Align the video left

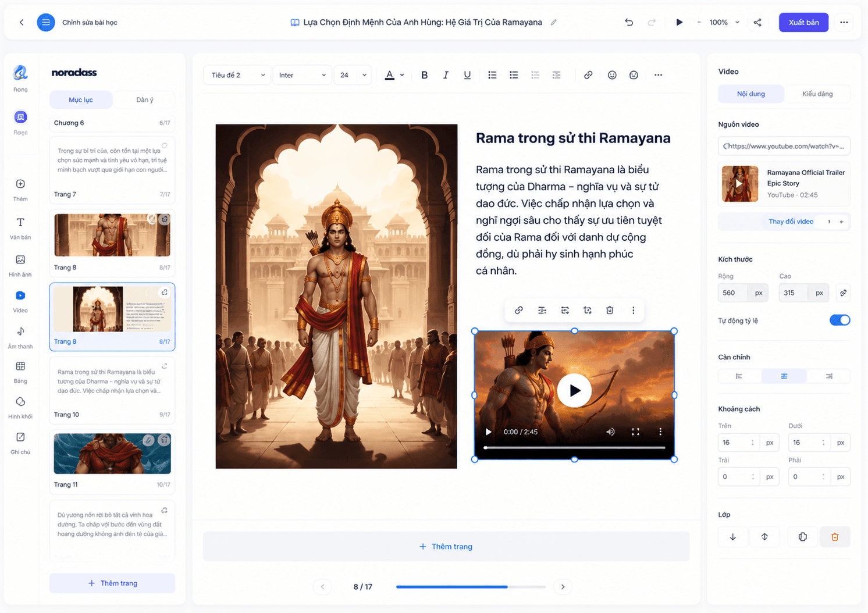click(x=739, y=376)
